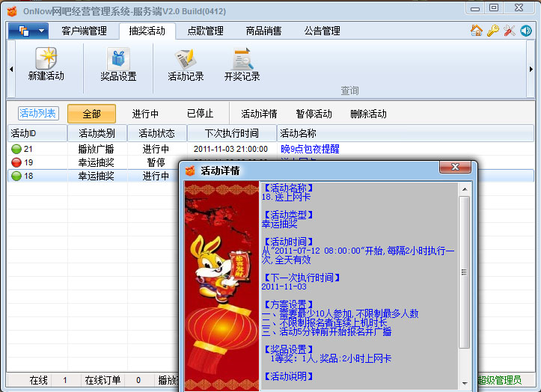Image resolution: width=541 pixels, height=392 pixels.
Task: Select activity row with ID 19
Action: pos(37,162)
